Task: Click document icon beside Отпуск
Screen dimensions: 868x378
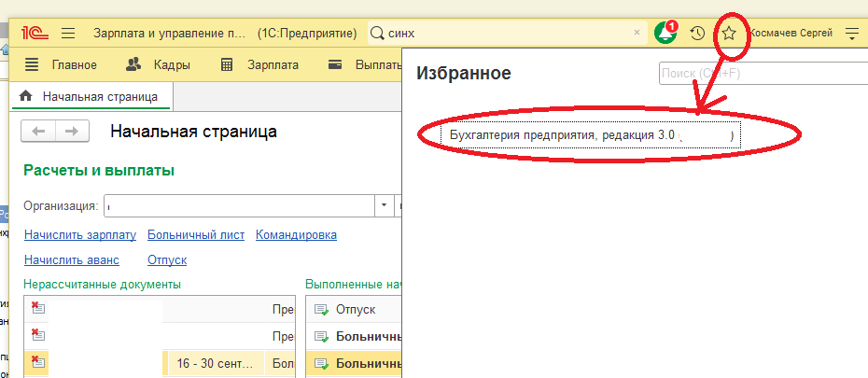Action: coord(322,309)
